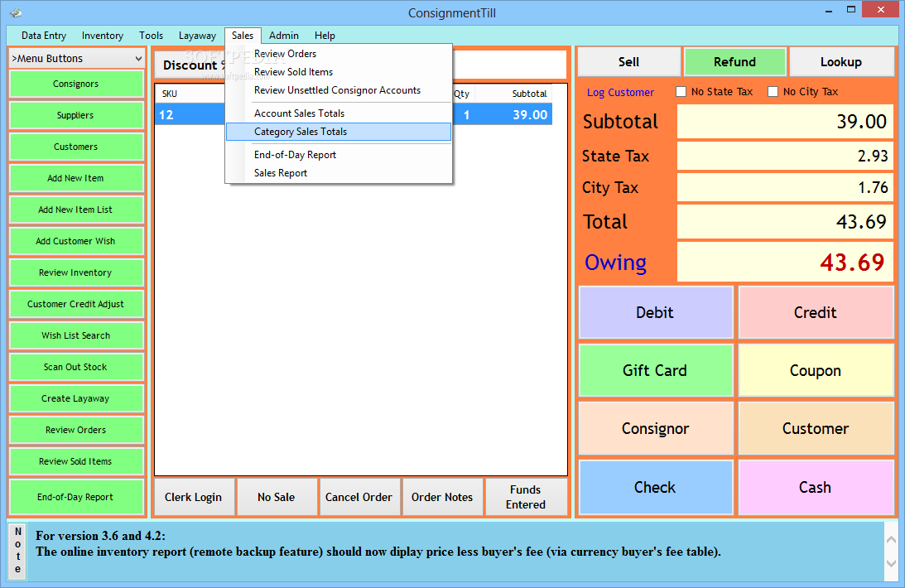Apply Coupon payment button
Screen dimensions: 905x588
coord(816,370)
